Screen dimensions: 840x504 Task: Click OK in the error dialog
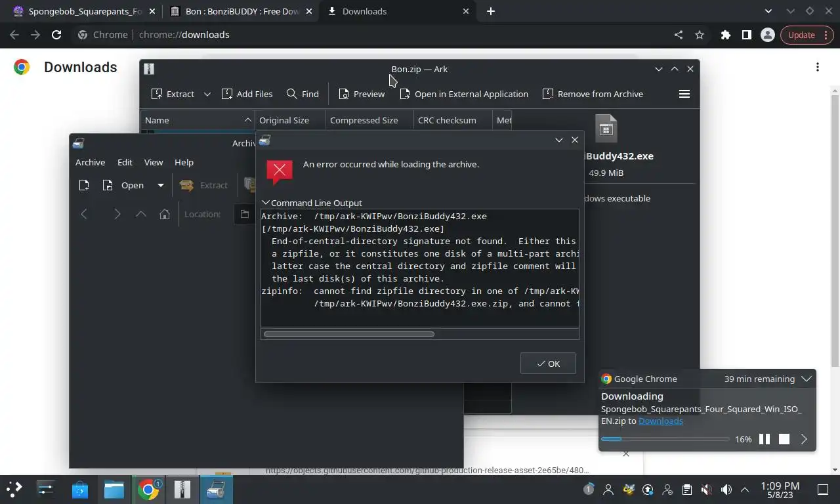click(x=548, y=364)
